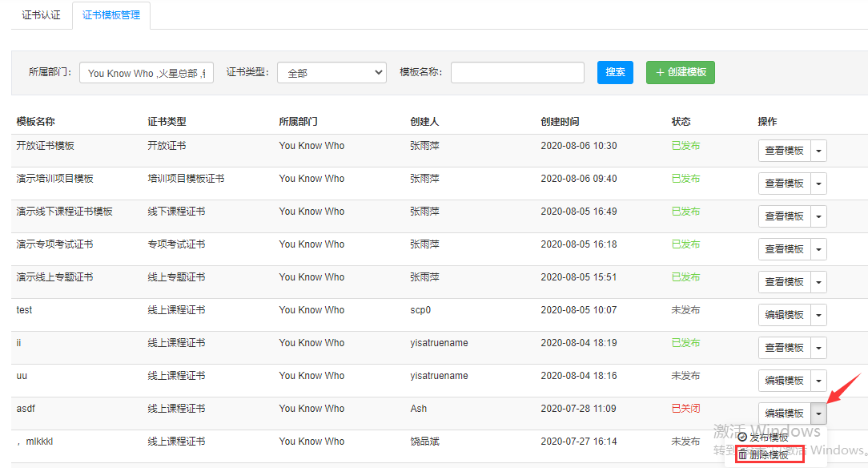Click 查看模板 for 演示培训项目模板
The image size is (868, 468).
[x=784, y=184]
